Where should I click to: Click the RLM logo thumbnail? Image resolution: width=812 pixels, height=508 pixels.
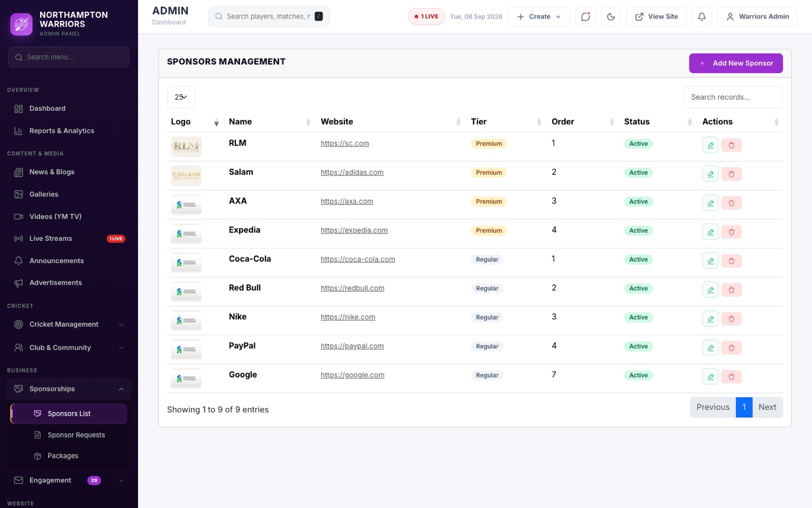[186, 147]
